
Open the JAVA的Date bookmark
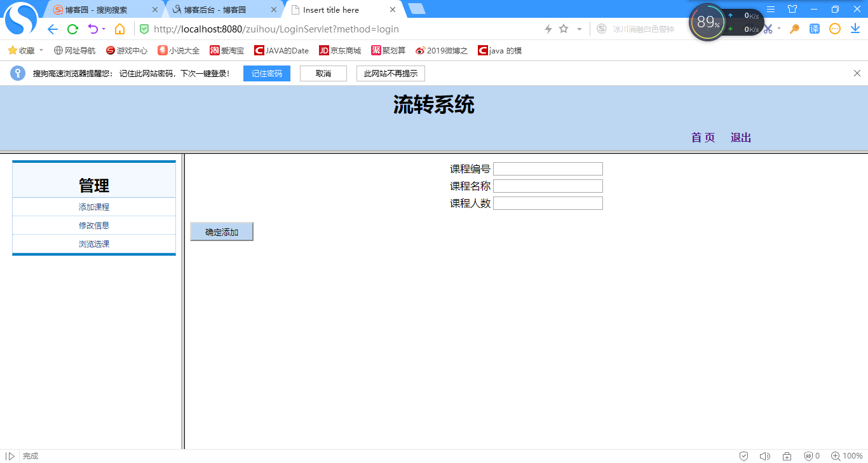point(281,50)
